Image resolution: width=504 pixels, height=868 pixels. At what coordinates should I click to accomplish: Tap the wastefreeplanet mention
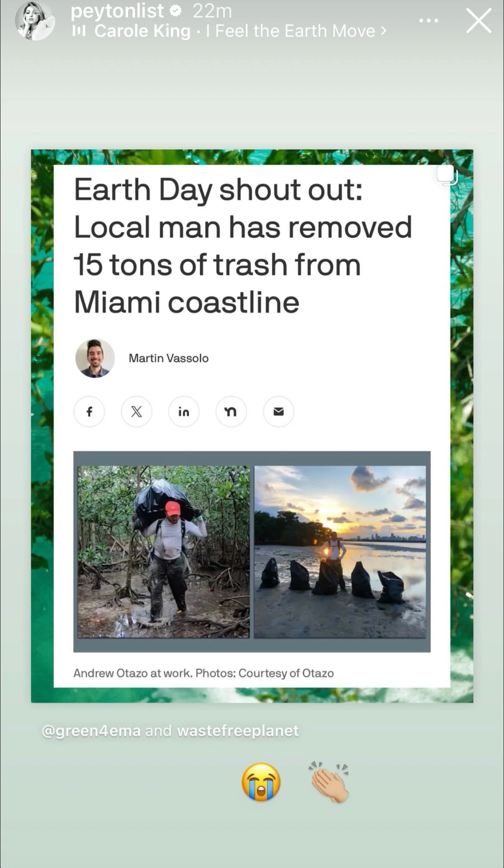pyautogui.click(x=238, y=731)
